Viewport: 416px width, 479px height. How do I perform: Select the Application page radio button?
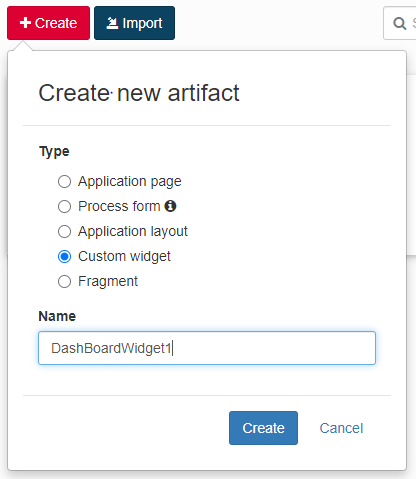[x=64, y=182]
